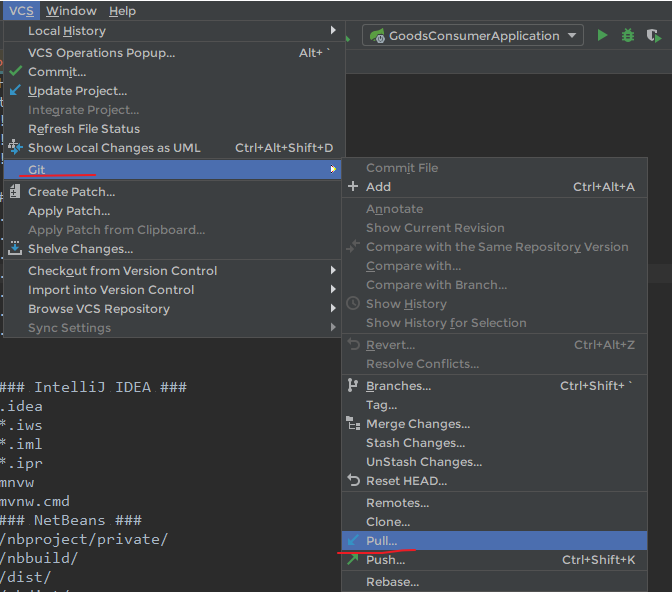Open GoodsConsumerApplication run configuration dropdown

tap(472, 36)
